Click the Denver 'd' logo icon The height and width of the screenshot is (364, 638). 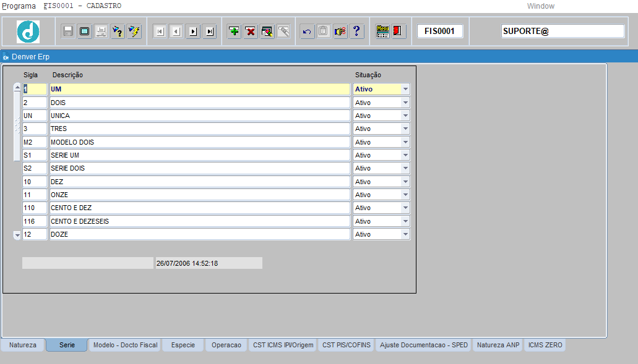[28, 32]
